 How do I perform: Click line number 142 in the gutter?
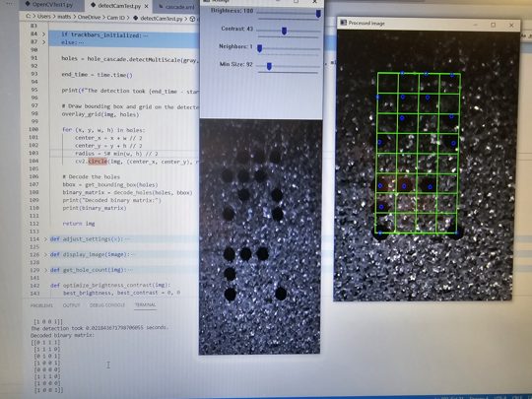tap(34, 286)
